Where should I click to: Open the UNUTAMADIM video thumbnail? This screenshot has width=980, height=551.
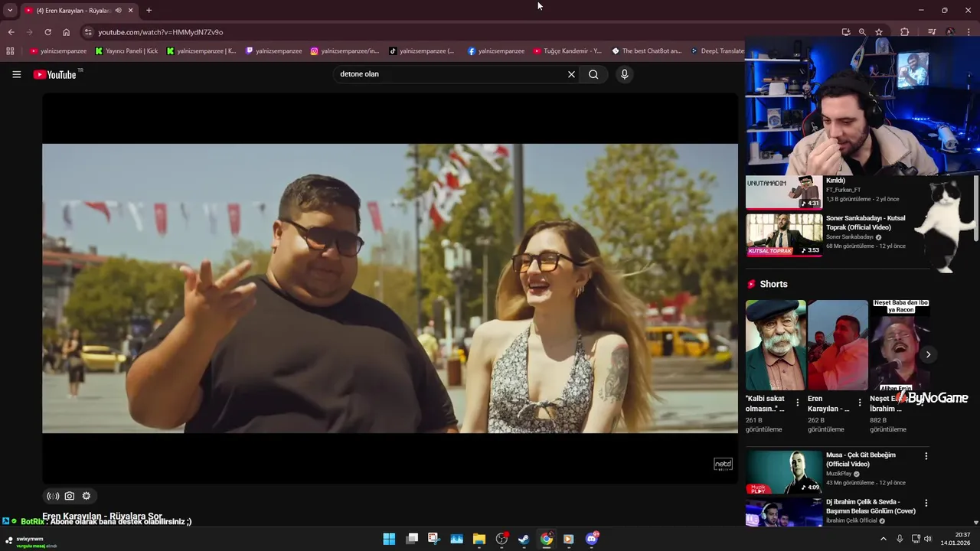(784, 191)
